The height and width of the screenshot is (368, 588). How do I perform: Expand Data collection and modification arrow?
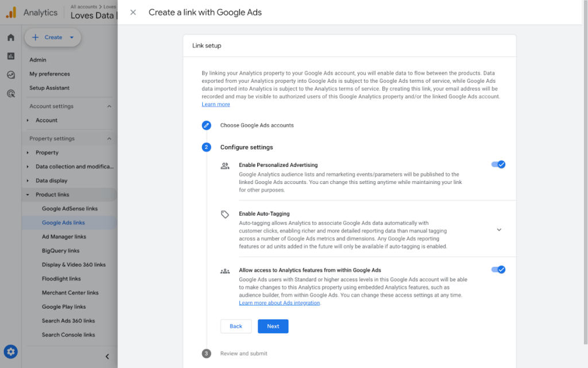[28, 167]
